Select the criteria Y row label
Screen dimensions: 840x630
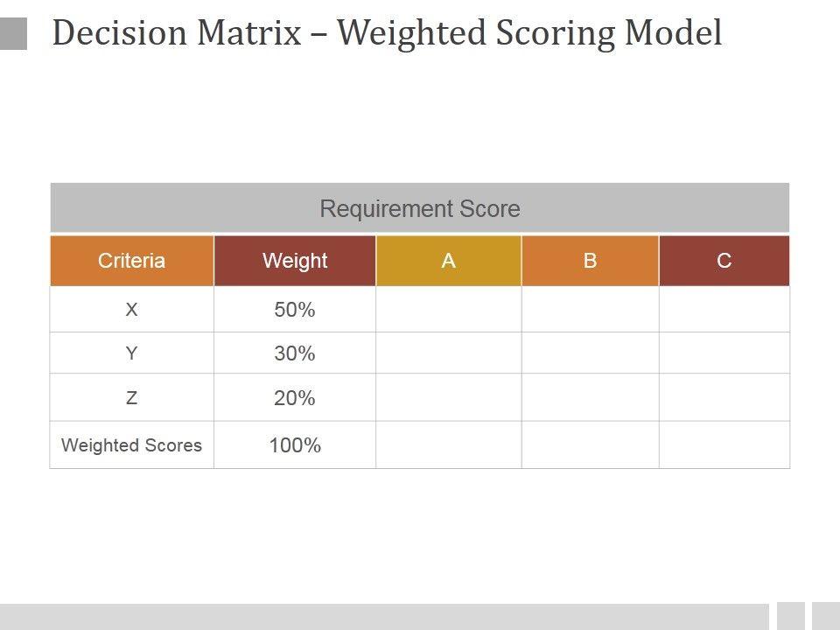click(131, 353)
